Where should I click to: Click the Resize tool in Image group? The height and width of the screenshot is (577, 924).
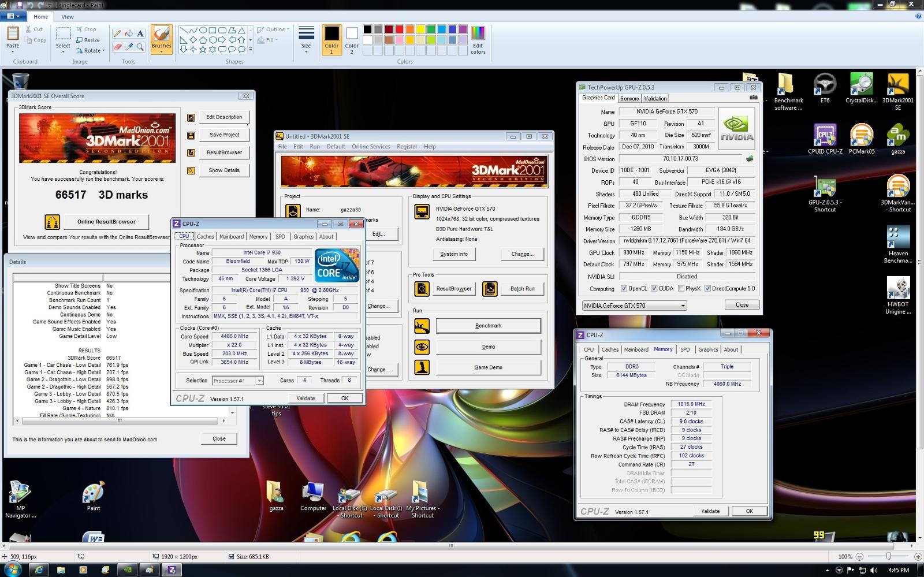(x=88, y=40)
